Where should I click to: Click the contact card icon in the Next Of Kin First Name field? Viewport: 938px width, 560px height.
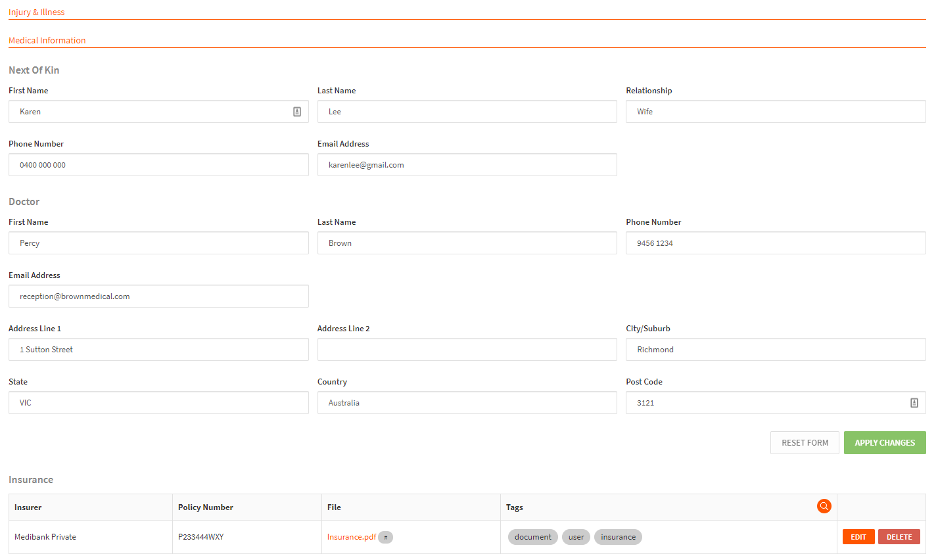point(297,112)
